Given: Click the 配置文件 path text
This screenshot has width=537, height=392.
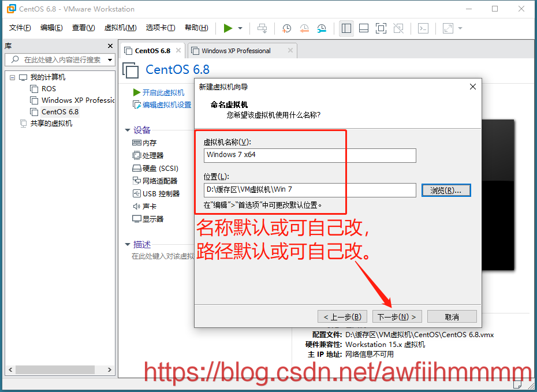Looking at the screenshot, I should point(420,334).
